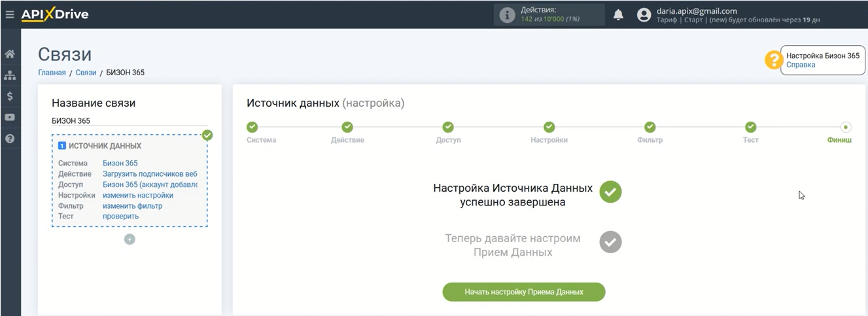Open Бизон 365 (аккаунт добавле access link

(x=150, y=184)
